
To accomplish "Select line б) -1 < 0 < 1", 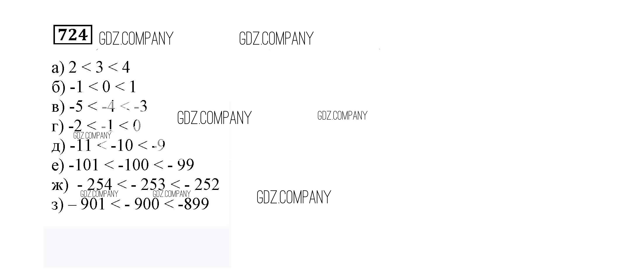I will 94,87.
